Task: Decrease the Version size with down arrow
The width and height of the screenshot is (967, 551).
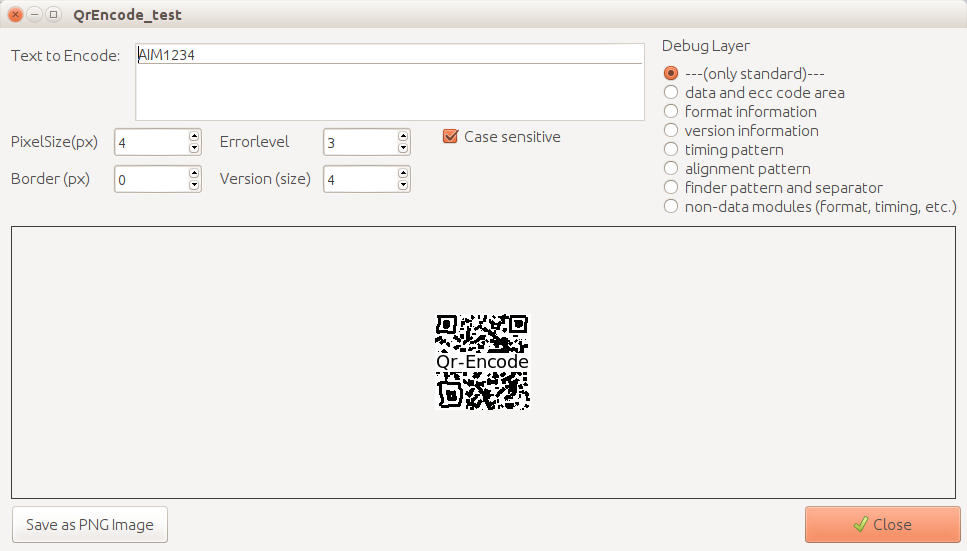Action: [403, 185]
